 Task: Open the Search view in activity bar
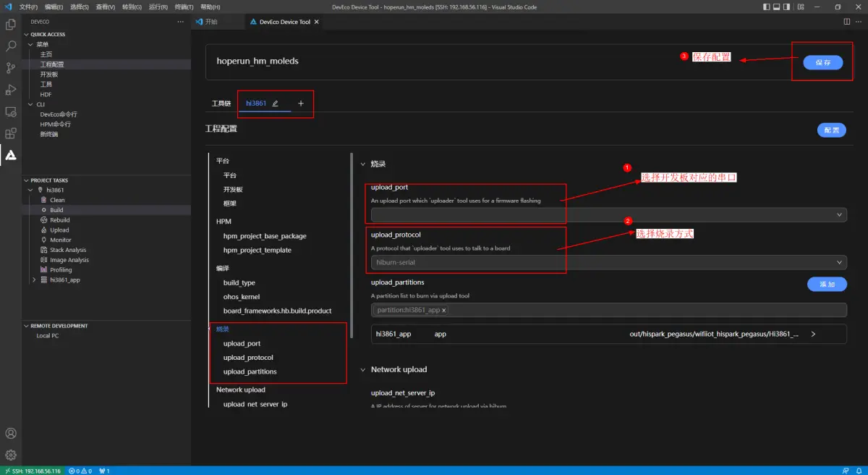coord(11,46)
